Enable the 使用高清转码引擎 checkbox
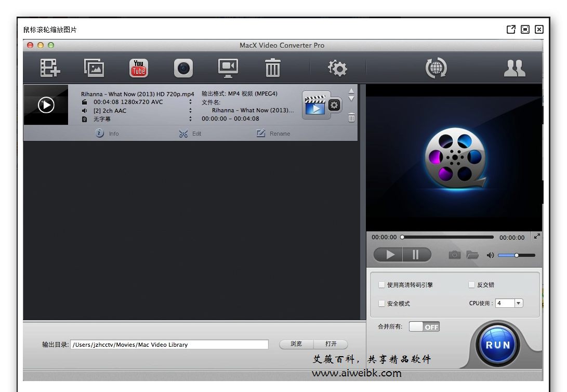 [382, 285]
